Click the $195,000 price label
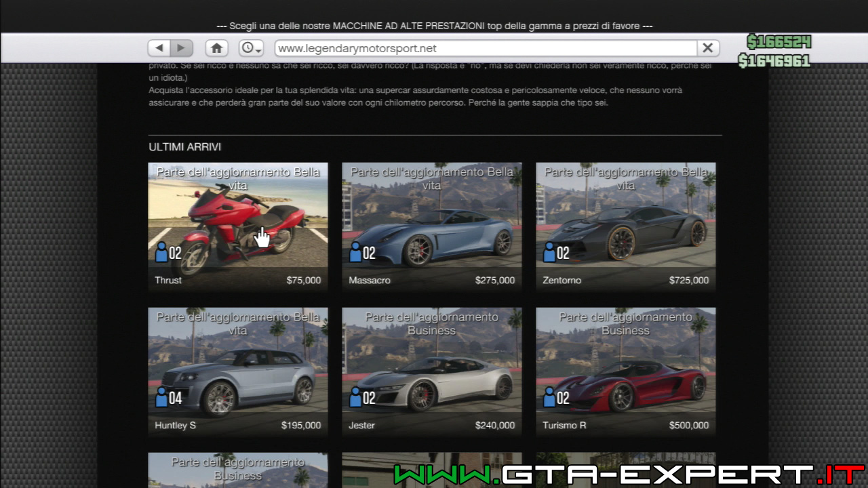Image resolution: width=868 pixels, height=488 pixels. pos(301,426)
